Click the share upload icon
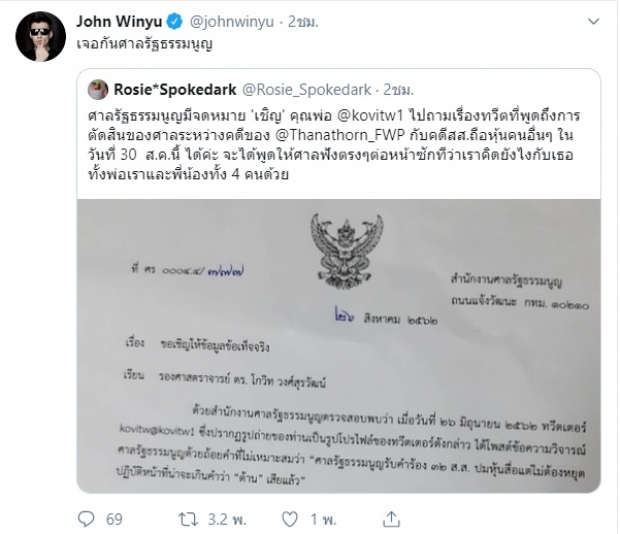Screen dimensions: 620x534 click(x=391, y=519)
